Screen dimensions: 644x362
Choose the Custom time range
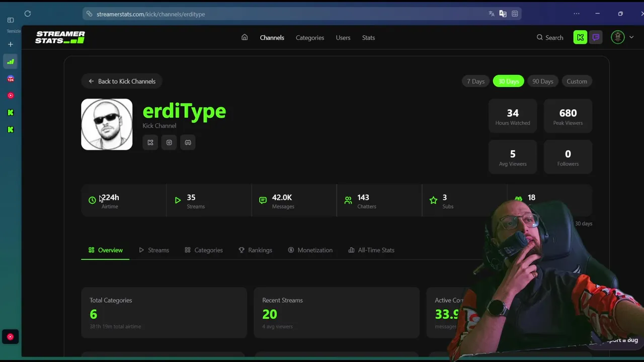[577, 81]
